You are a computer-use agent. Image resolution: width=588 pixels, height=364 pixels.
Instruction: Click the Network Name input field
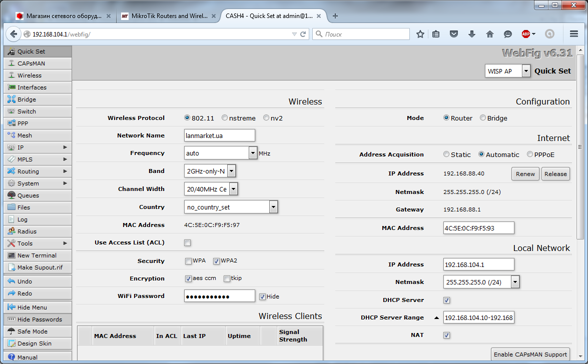click(x=220, y=135)
